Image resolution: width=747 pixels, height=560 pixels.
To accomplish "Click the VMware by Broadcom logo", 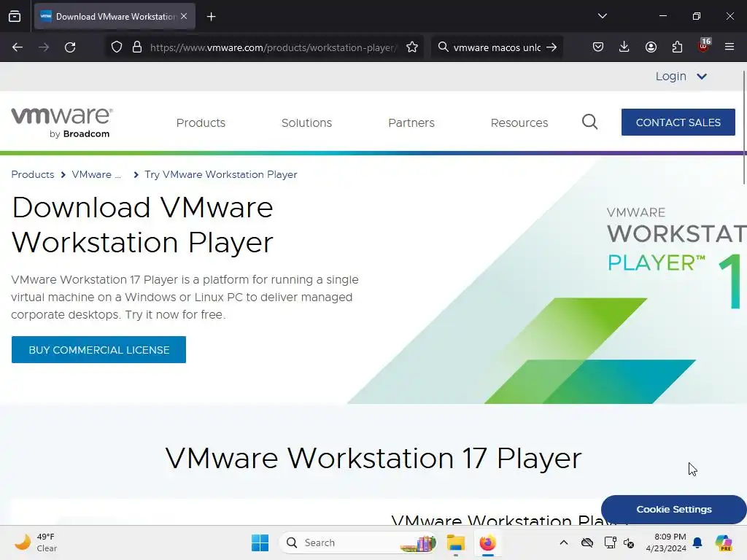I will click(62, 122).
